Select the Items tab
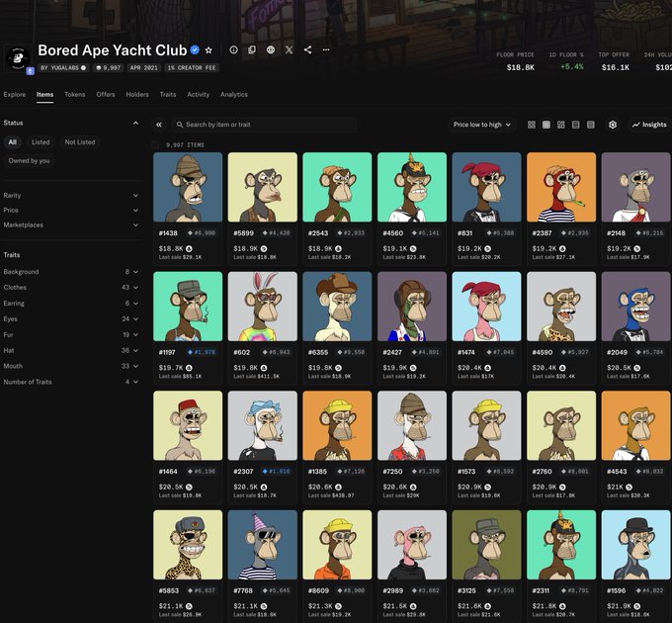 (45, 94)
